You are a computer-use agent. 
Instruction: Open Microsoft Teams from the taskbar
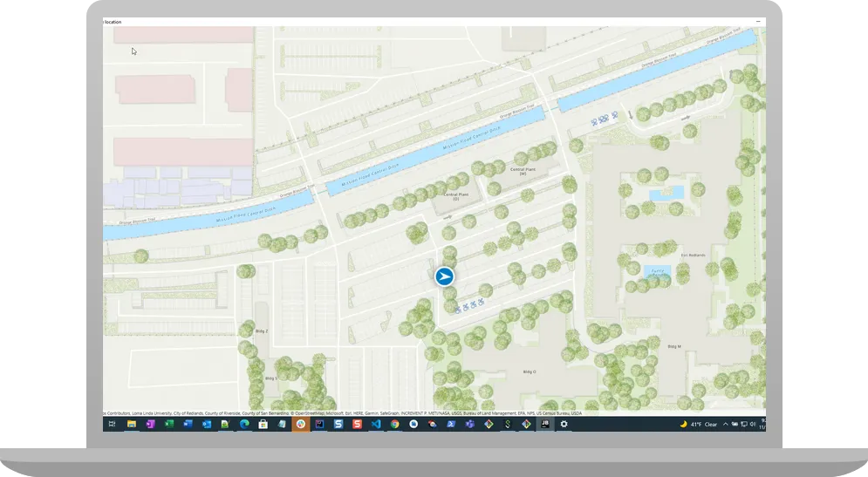[x=470, y=425]
